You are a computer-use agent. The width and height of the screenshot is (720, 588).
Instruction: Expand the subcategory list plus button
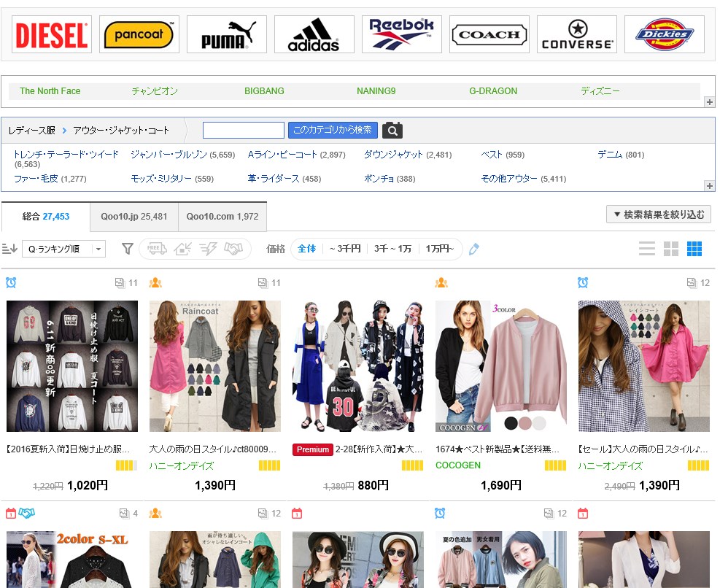pos(710,185)
